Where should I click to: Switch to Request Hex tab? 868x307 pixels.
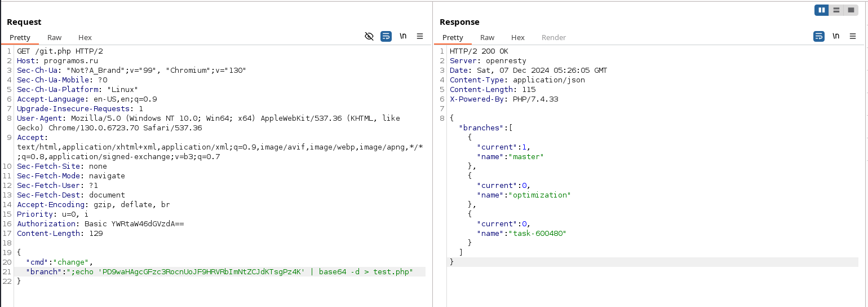point(85,37)
